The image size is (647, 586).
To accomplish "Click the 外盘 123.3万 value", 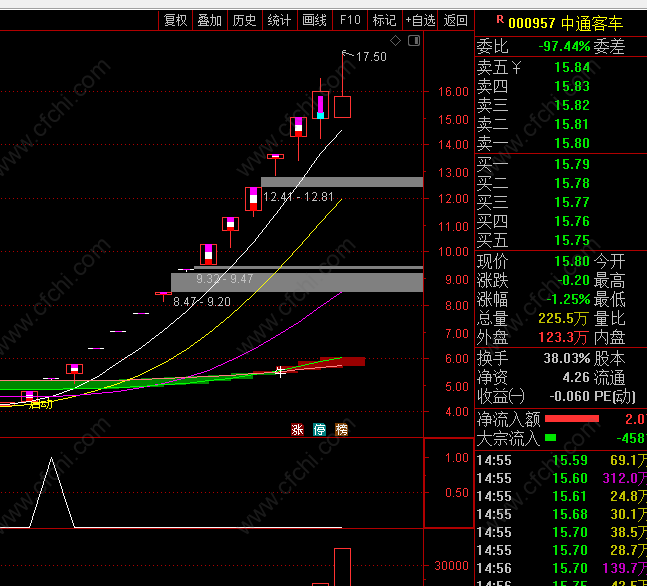I will click(x=563, y=337).
